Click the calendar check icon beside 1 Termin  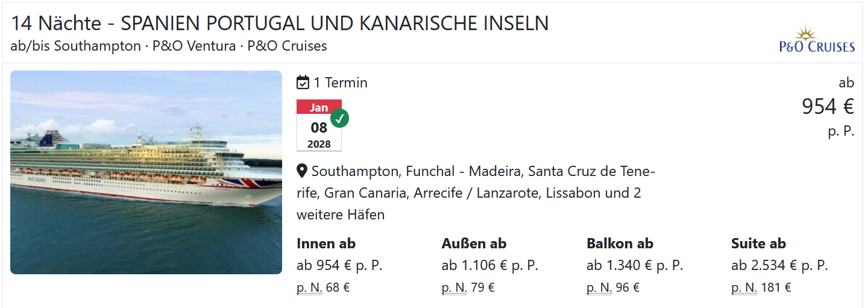point(303,83)
